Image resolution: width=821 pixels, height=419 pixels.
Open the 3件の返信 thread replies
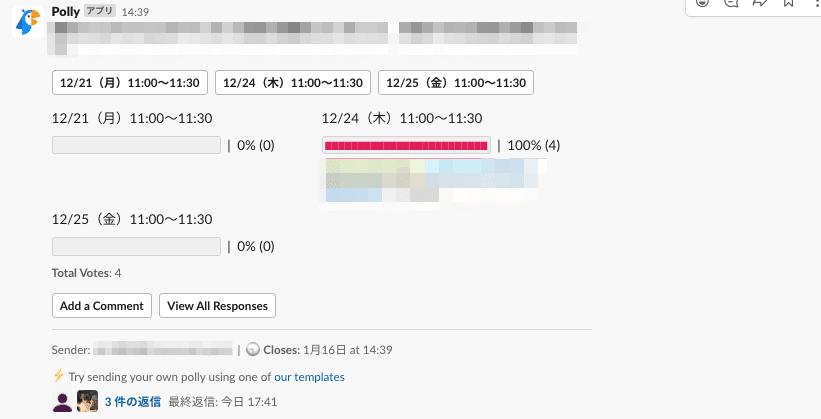[132, 402]
